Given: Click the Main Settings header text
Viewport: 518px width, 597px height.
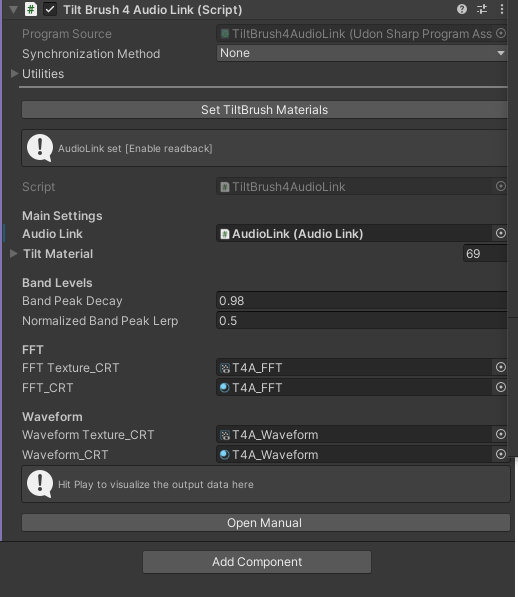Looking at the screenshot, I should (x=62, y=216).
